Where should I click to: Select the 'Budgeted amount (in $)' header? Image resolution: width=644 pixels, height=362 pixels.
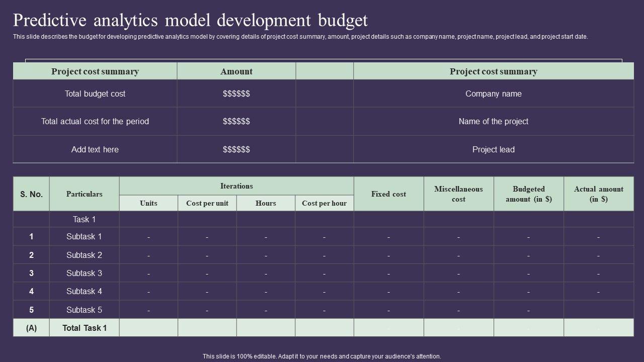[x=529, y=194]
